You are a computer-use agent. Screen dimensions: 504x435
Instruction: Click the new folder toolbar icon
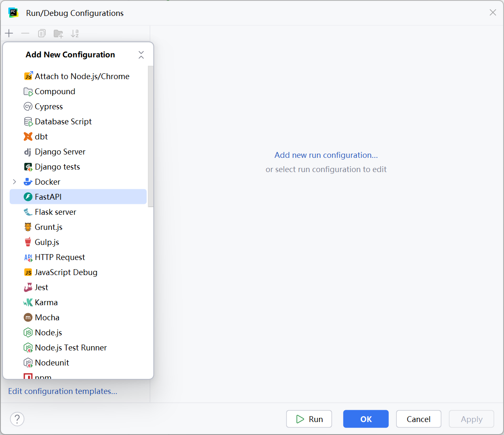tap(58, 33)
